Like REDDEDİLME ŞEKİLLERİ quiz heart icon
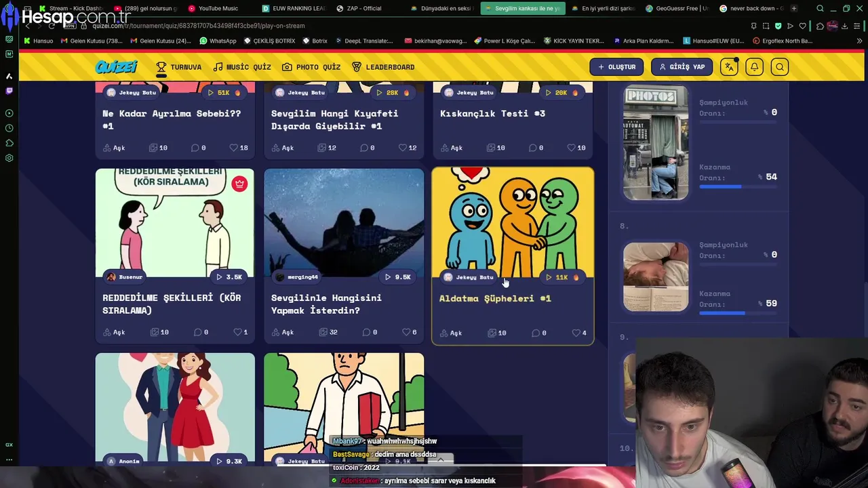The width and height of the screenshot is (868, 488). coord(237,332)
